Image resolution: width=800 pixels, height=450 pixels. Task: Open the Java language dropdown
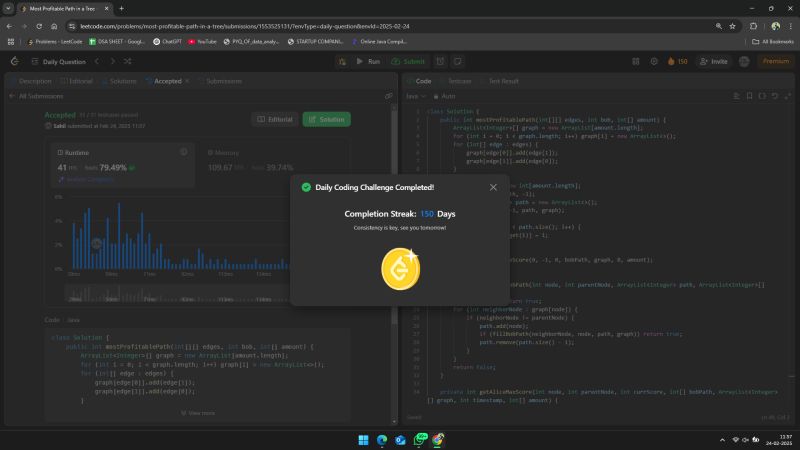(415, 96)
